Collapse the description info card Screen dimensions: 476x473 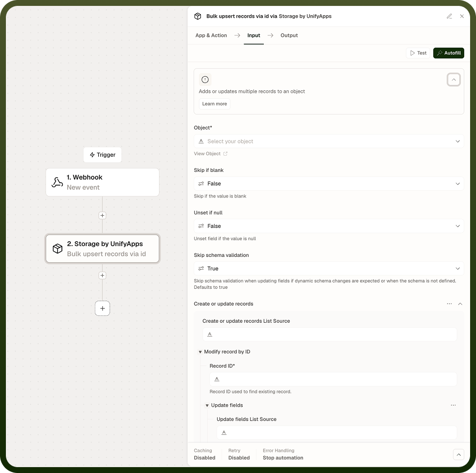[x=453, y=80]
